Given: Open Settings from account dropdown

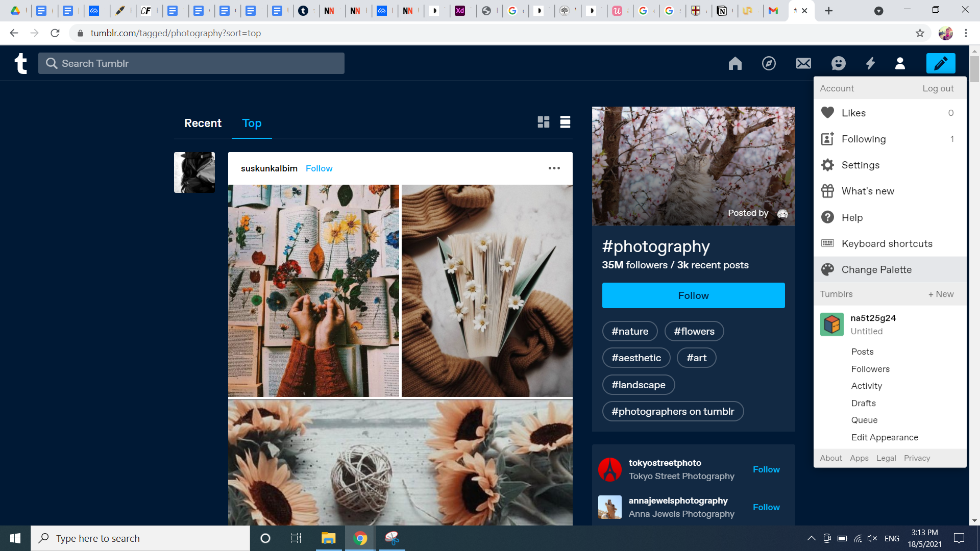Looking at the screenshot, I should pyautogui.click(x=860, y=165).
